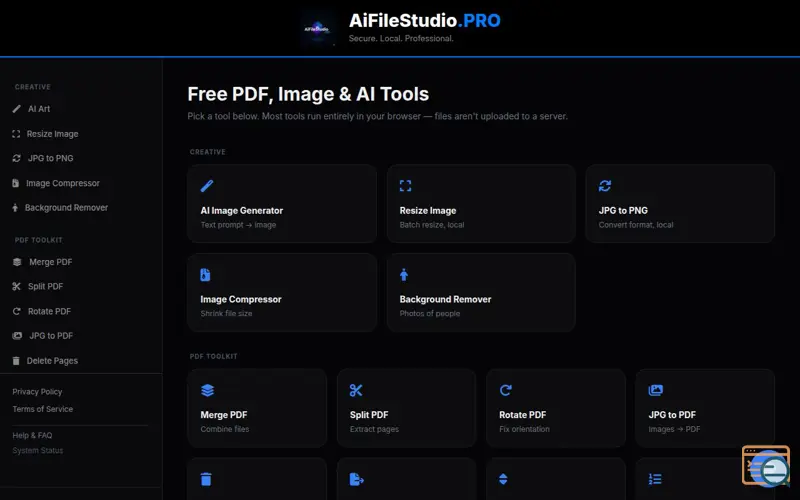Click the AiFileStudio.PRO title text
Viewport: 800px width, 500px height.
[424, 20]
